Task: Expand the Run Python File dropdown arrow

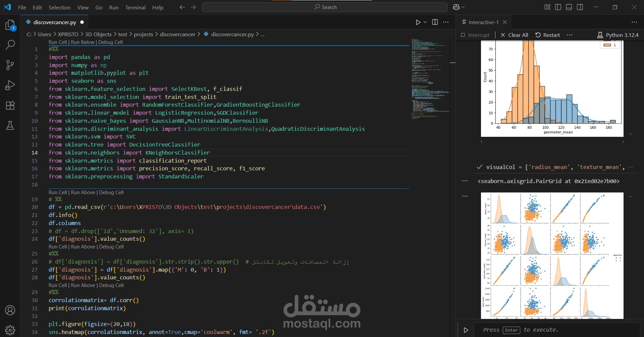Action: [425, 22]
